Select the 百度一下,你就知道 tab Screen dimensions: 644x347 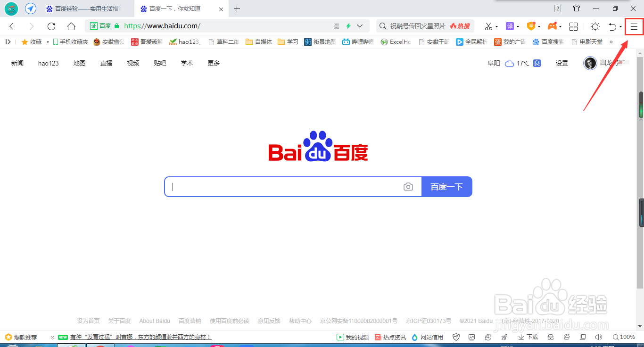[x=181, y=8]
